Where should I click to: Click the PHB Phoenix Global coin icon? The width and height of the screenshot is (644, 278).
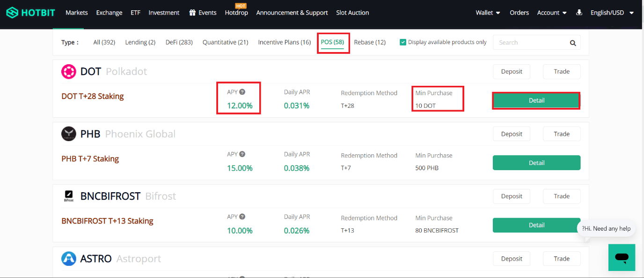tap(69, 134)
